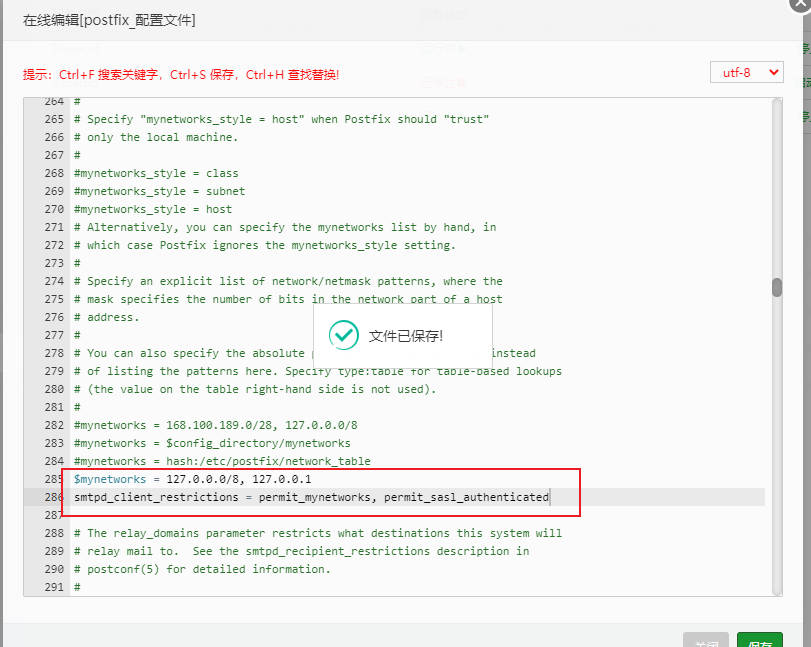Open the utf-8 encoding dropdown

[x=746, y=72]
